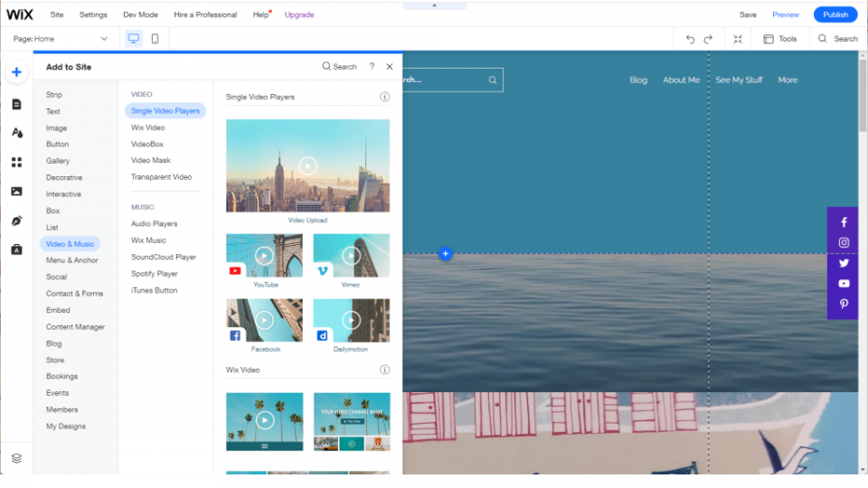Open the Media image icon in sidebar
The image size is (868, 488).
pos(16,192)
